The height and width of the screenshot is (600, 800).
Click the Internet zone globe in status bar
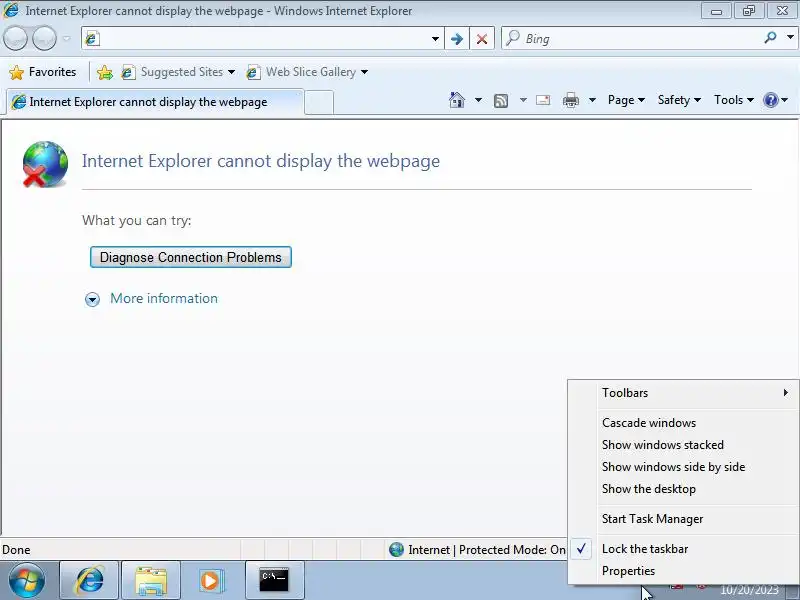point(396,549)
